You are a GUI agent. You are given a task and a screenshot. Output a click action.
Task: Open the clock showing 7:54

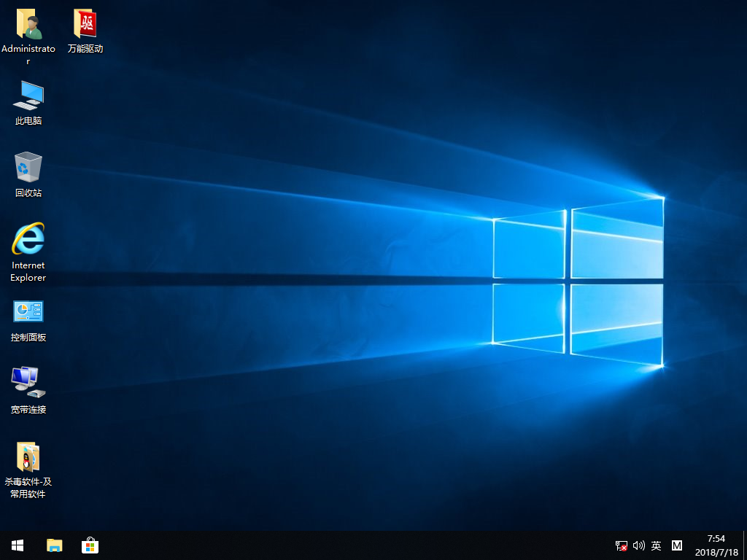tap(716, 545)
